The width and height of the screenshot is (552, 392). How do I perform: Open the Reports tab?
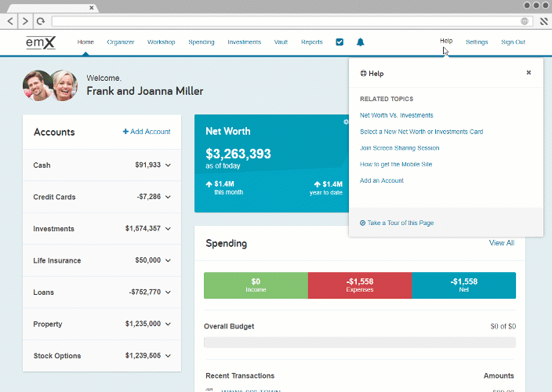(312, 42)
